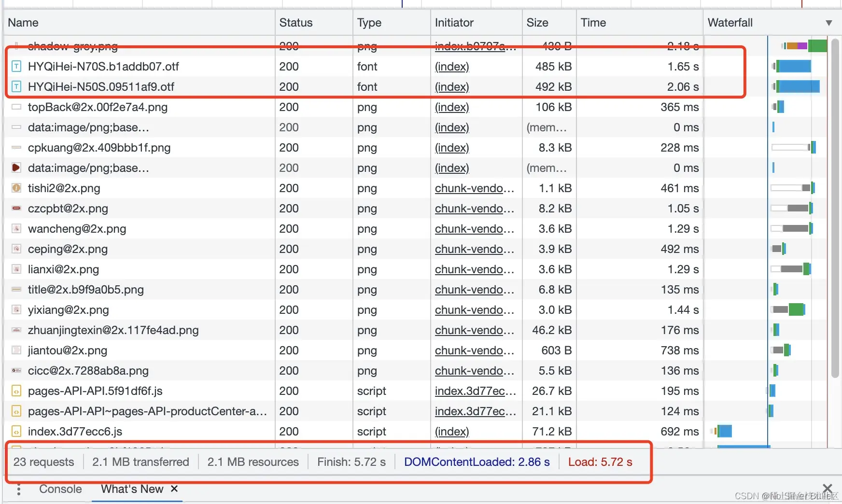Open the Waterfall column sort dropdown arrow

pos(829,23)
